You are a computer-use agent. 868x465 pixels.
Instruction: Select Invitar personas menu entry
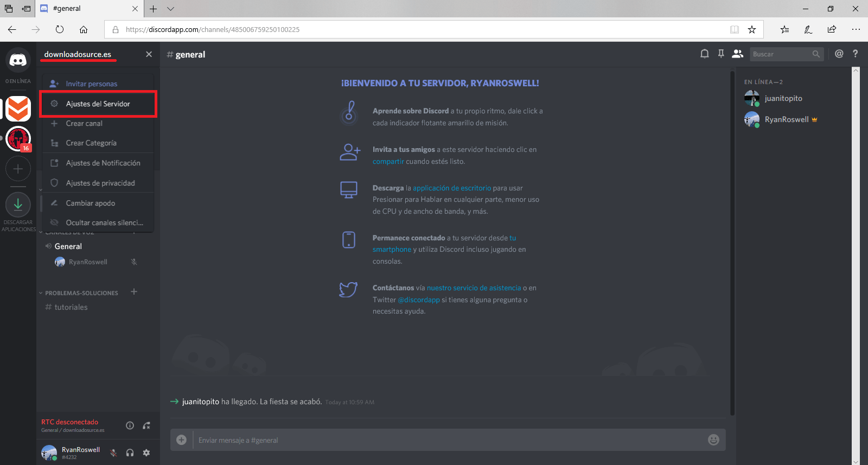tap(98, 84)
